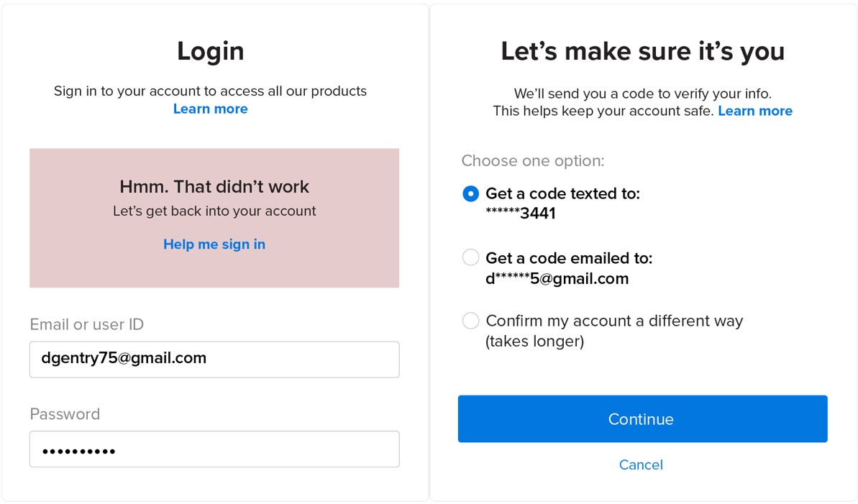This screenshot has width=858, height=504.
Task: Click the 'Let's make sure it's you' heading
Action: coord(642,52)
